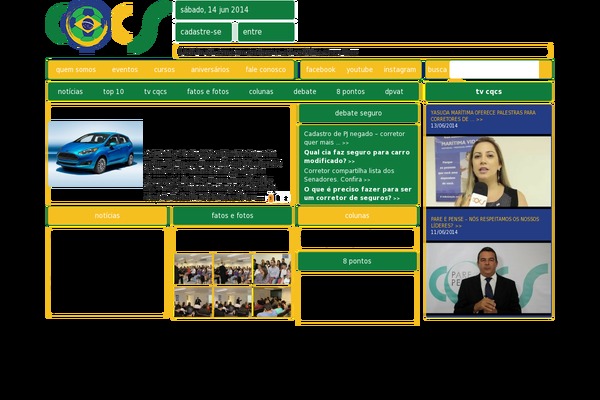Viewport: 600px width, 400px height.
Task: Open the dpvat tab
Action: click(x=394, y=91)
